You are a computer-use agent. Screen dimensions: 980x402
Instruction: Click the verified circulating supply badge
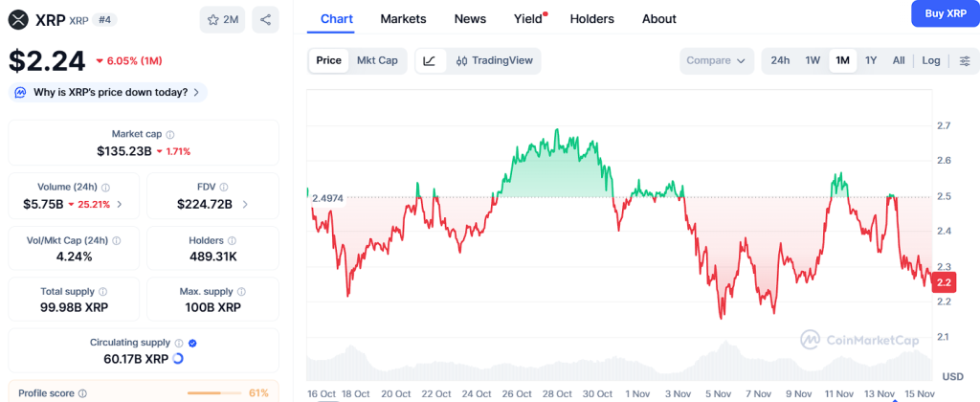pyautogui.click(x=192, y=342)
